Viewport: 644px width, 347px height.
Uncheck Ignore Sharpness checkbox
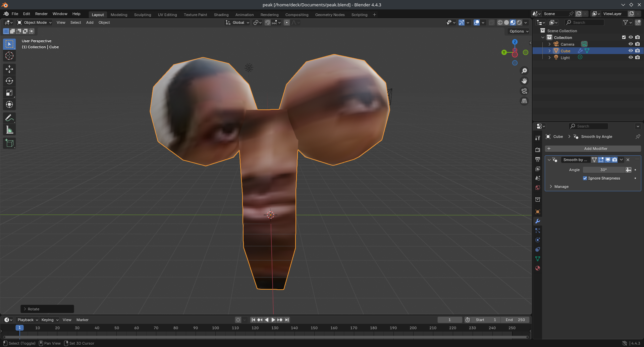pyautogui.click(x=585, y=178)
